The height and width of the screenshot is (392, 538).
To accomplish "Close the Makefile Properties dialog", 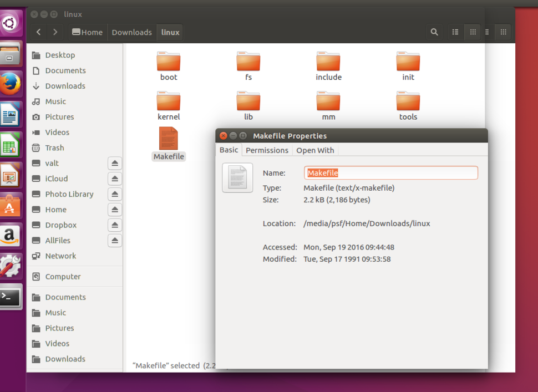I will tap(224, 136).
